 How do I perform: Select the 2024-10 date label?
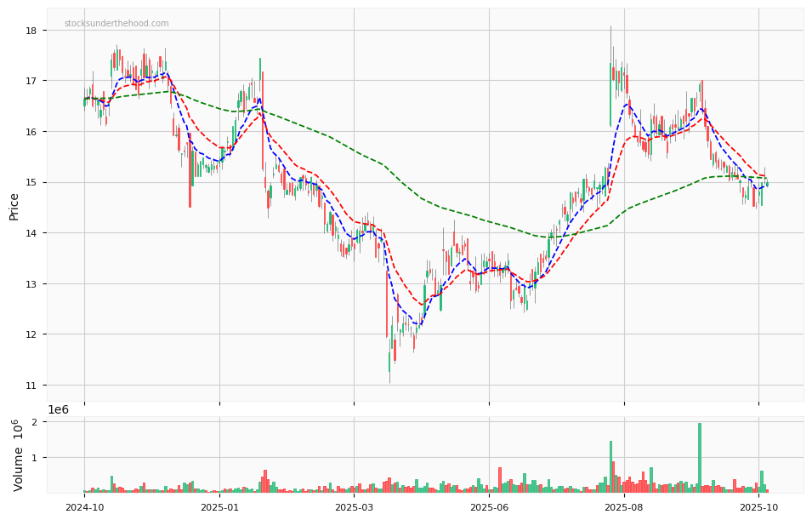pos(84,508)
